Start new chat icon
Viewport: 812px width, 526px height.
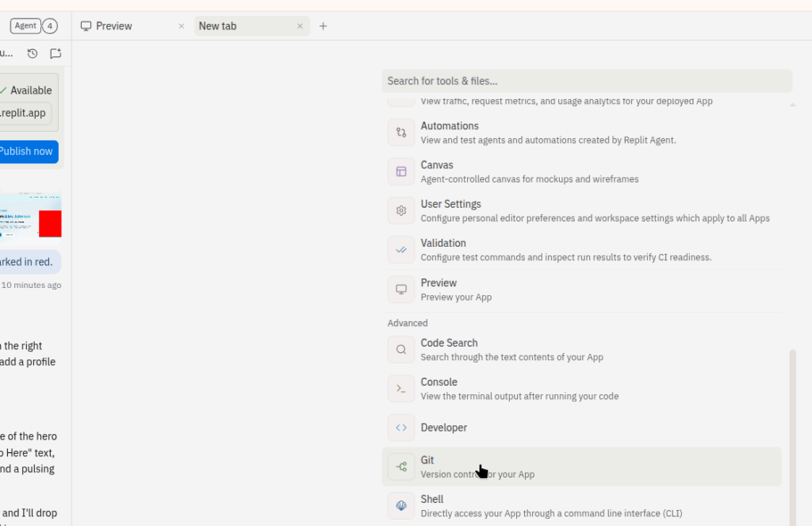(56, 53)
